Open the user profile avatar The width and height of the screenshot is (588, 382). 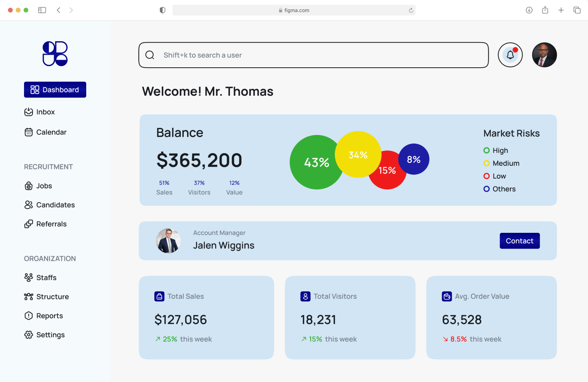544,55
